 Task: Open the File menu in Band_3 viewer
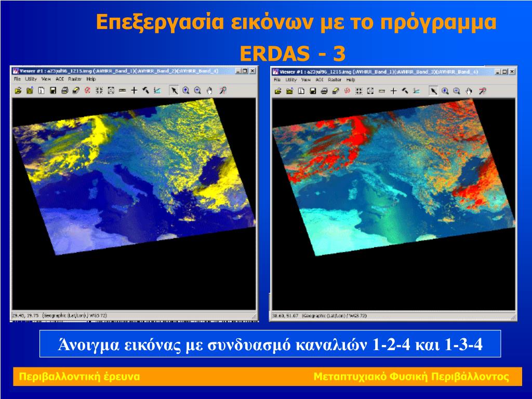pos(277,79)
